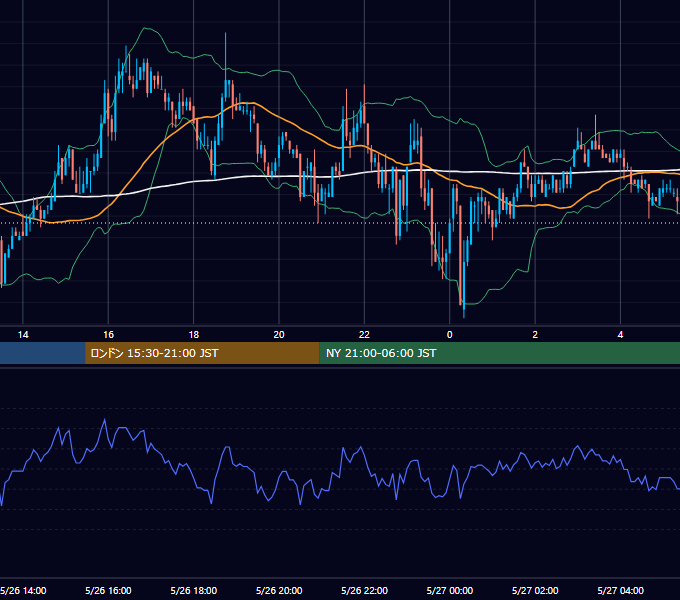
Task: Click the 22 hour label on price chart axis
Action: click(x=364, y=335)
